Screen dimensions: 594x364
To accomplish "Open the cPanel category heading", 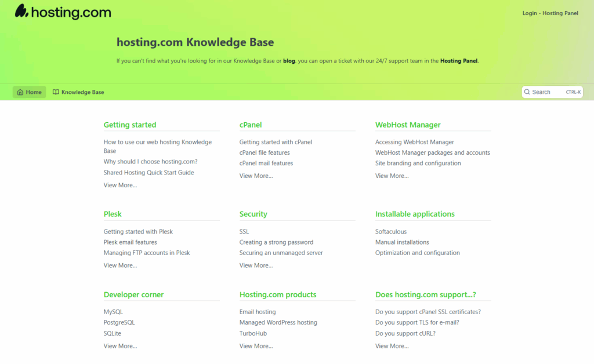I will (x=251, y=125).
